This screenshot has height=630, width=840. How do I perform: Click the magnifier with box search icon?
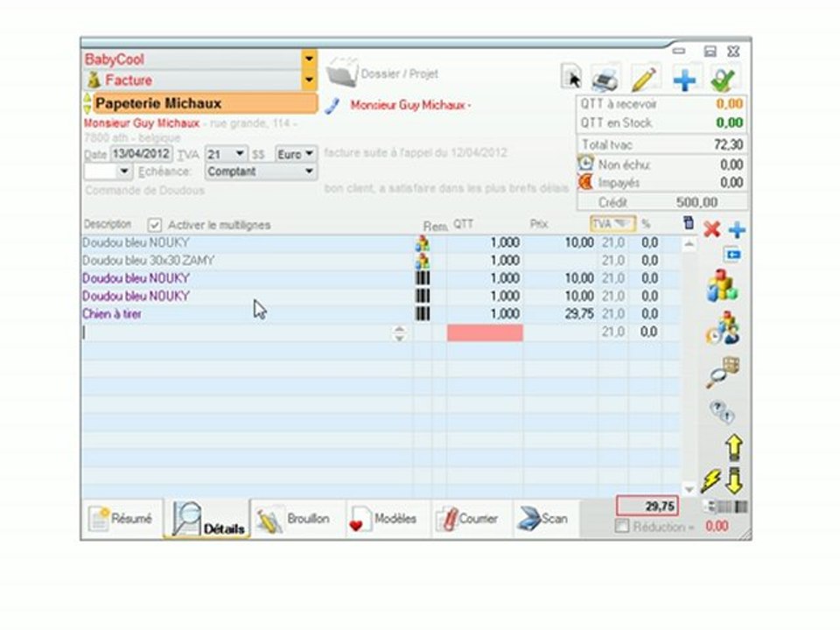tap(723, 373)
